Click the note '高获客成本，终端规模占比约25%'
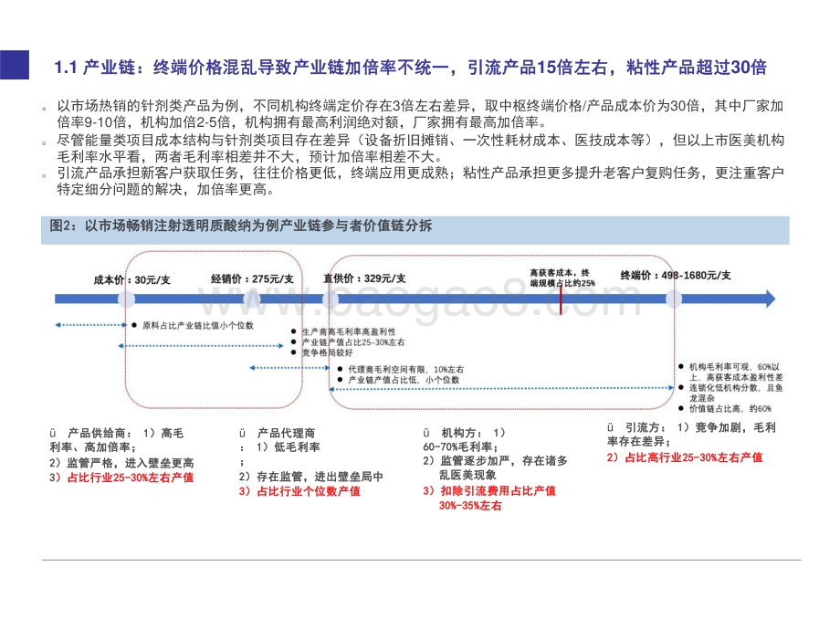Screen dimensions: 840x630 (562, 278)
